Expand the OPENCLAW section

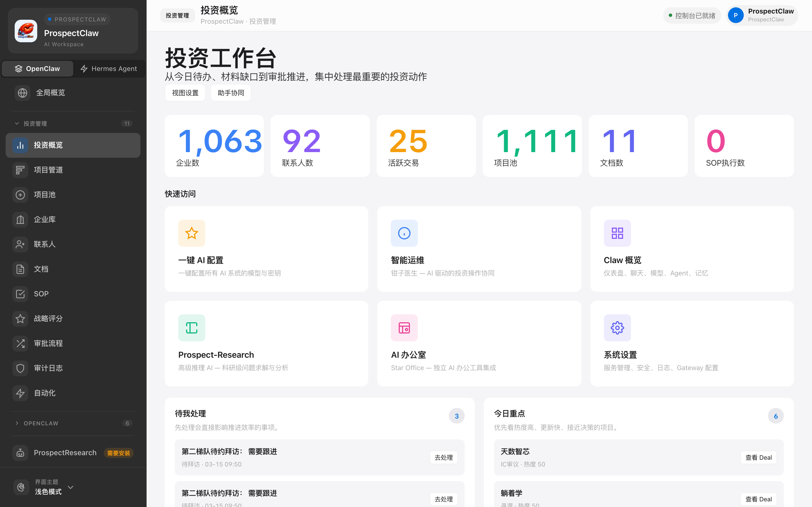click(17, 423)
